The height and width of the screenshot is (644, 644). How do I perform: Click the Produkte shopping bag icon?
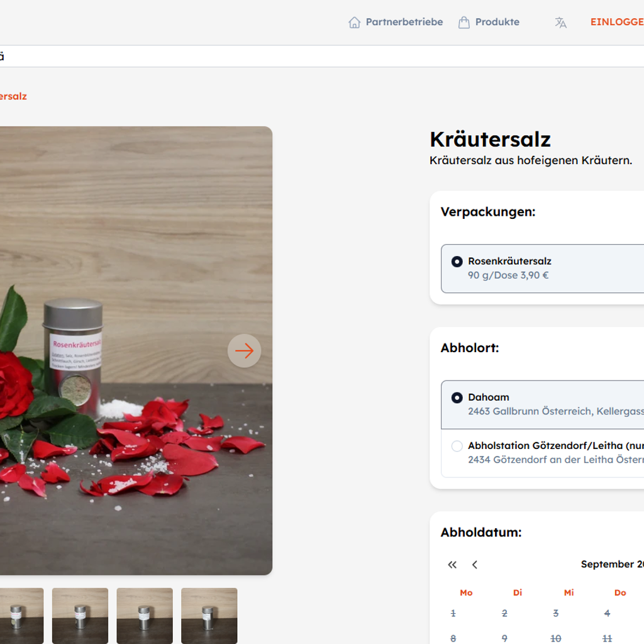click(464, 23)
